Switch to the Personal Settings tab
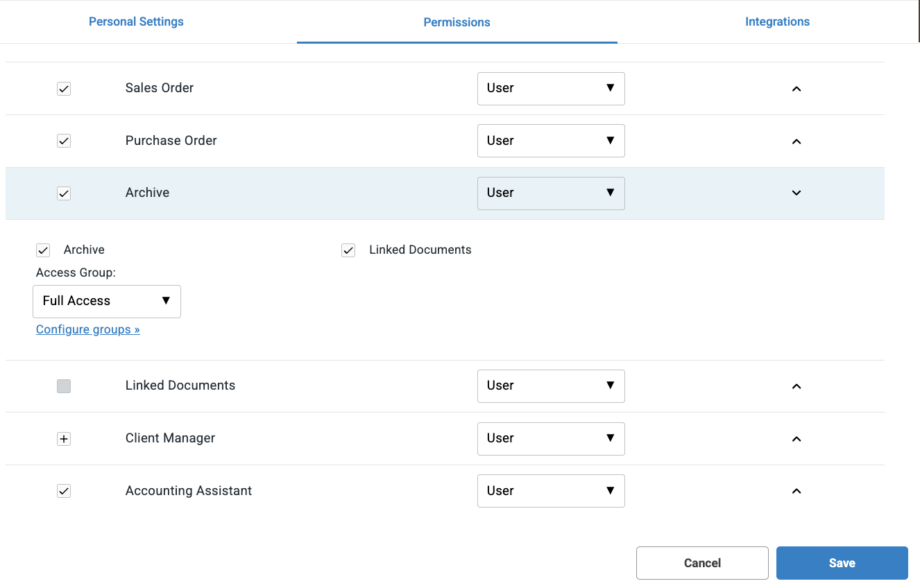The height and width of the screenshot is (588, 920). (x=136, y=21)
